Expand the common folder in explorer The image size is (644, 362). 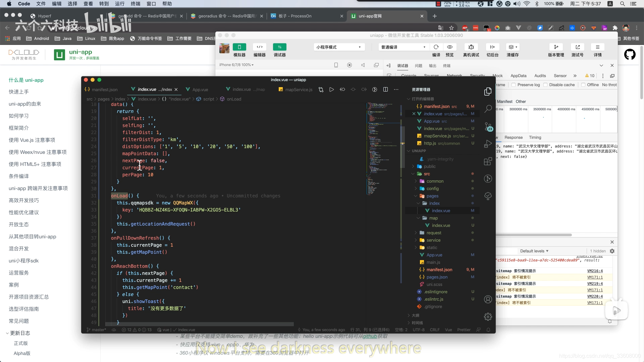435,181
